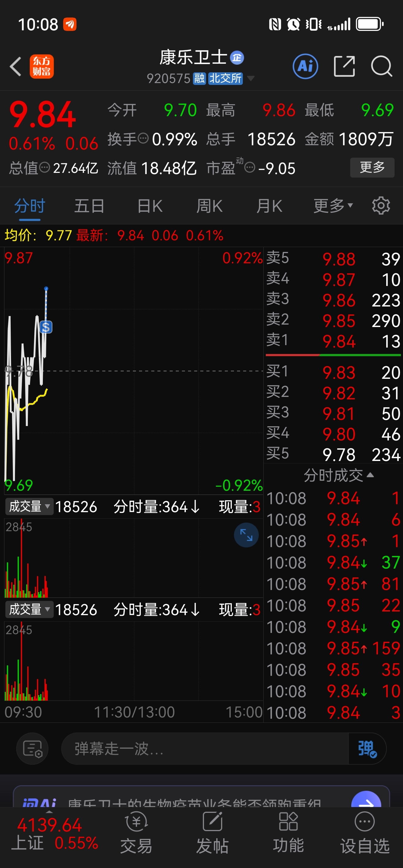Tap 买1 row price 9.83
The width and height of the screenshot is (403, 868).
(339, 372)
